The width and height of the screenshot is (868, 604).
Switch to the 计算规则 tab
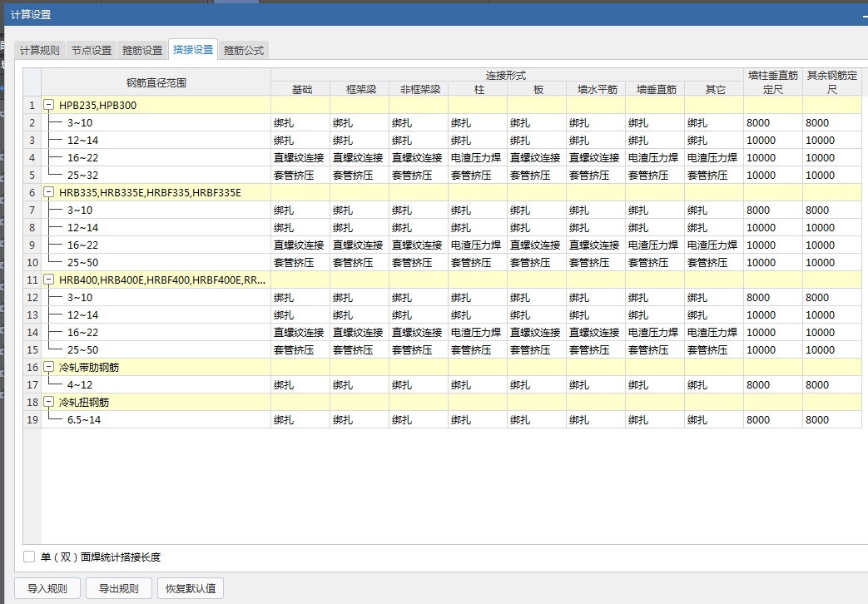(x=39, y=50)
